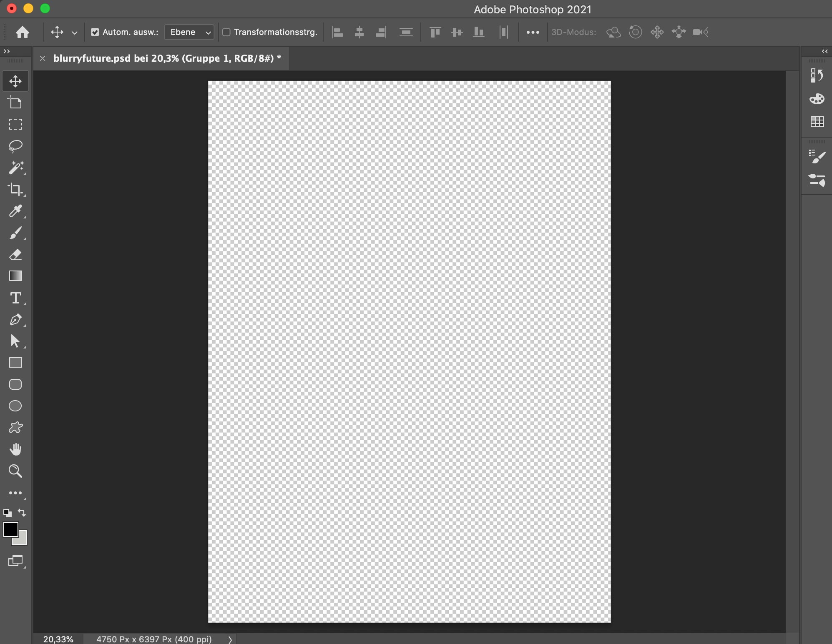
Task: Reset default foreground and background colors
Action: (7, 513)
